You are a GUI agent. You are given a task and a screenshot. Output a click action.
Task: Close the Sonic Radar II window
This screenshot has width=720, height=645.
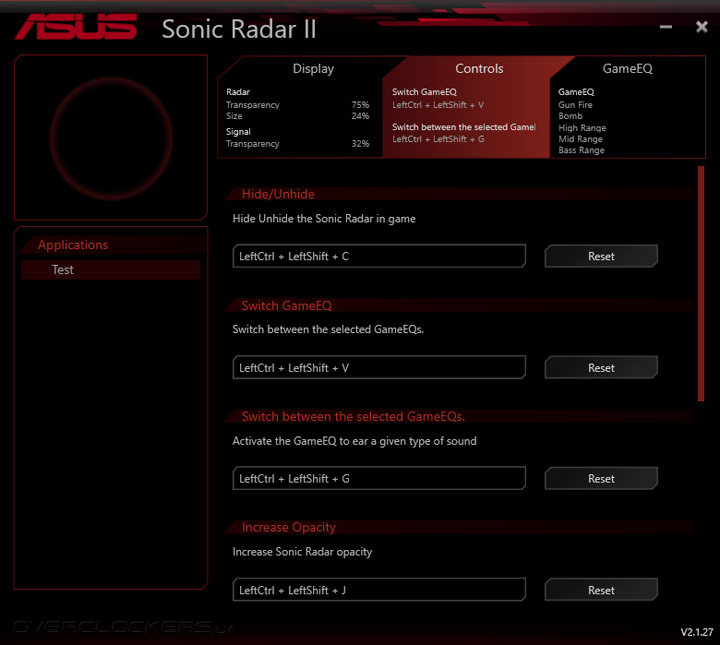[702, 27]
